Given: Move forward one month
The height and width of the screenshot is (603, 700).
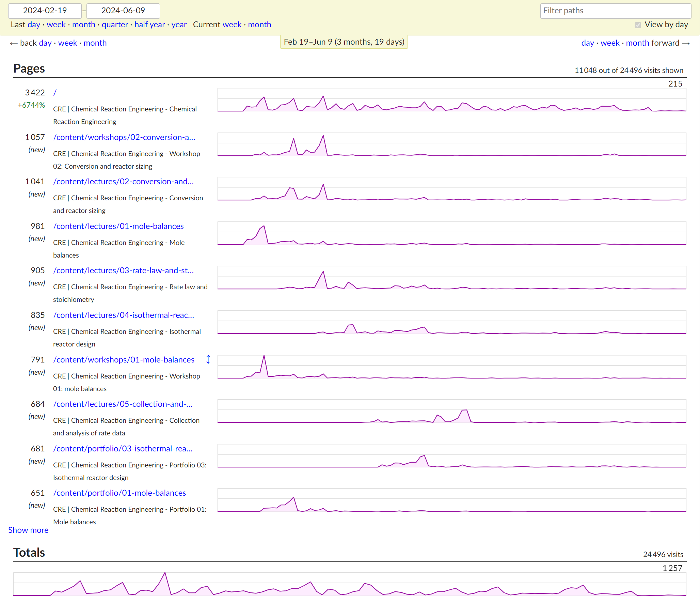Looking at the screenshot, I should pyautogui.click(x=638, y=43).
